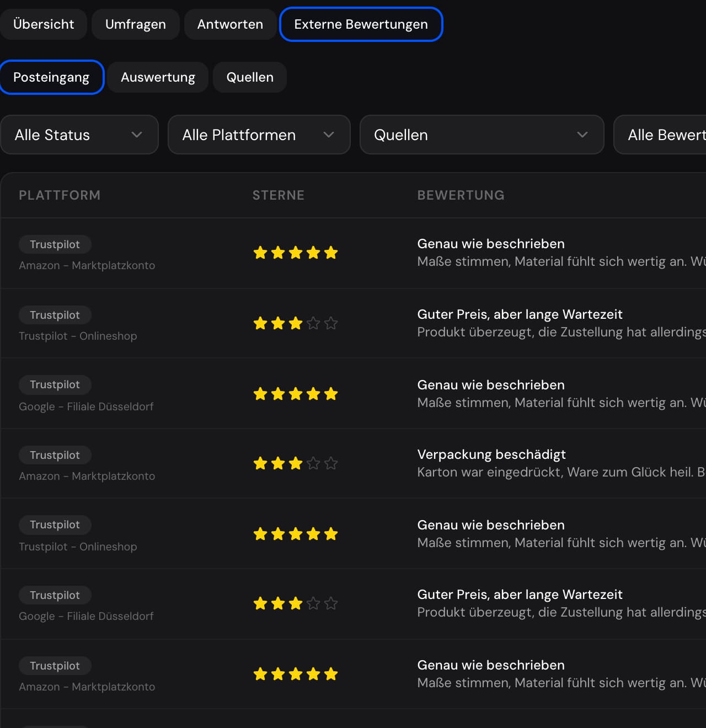706x728 pixels.
Task: Select second 'Google – Filiale Düsseldorf' source label
Action: pos(86,616)
